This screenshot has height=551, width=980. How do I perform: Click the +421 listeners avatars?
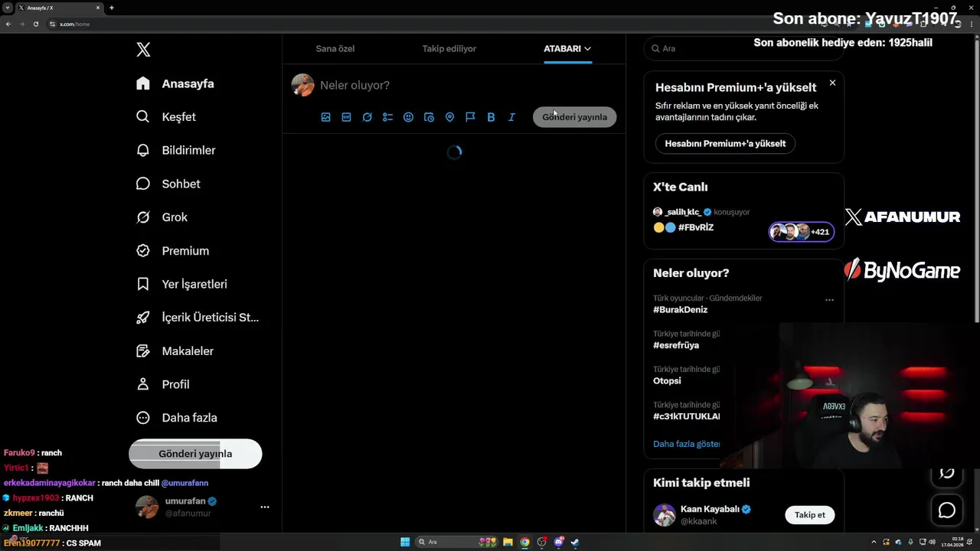[x=802, y=232]
